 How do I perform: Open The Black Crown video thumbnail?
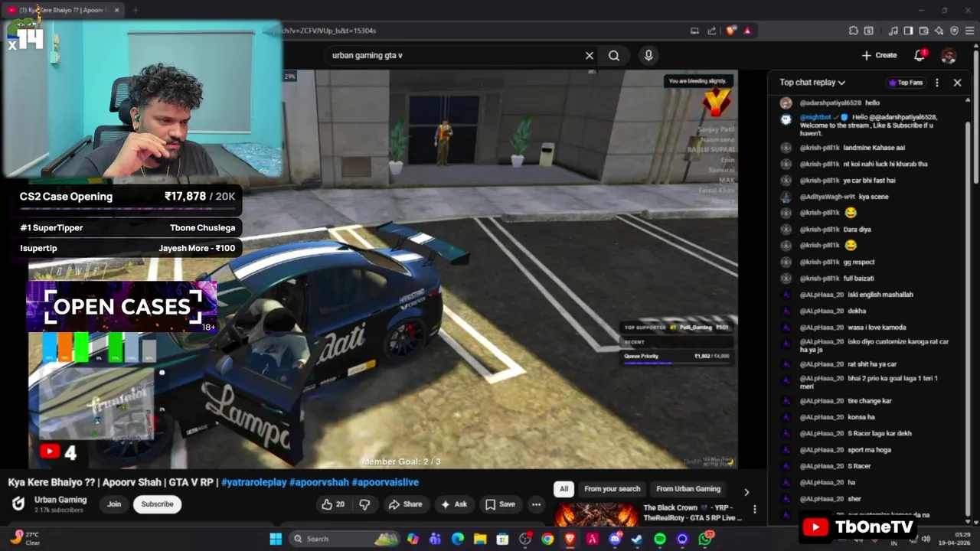[596, 515]
